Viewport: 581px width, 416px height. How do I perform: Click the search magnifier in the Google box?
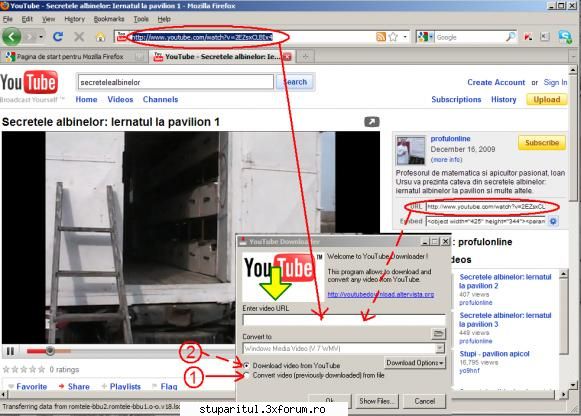pos(511,37)
